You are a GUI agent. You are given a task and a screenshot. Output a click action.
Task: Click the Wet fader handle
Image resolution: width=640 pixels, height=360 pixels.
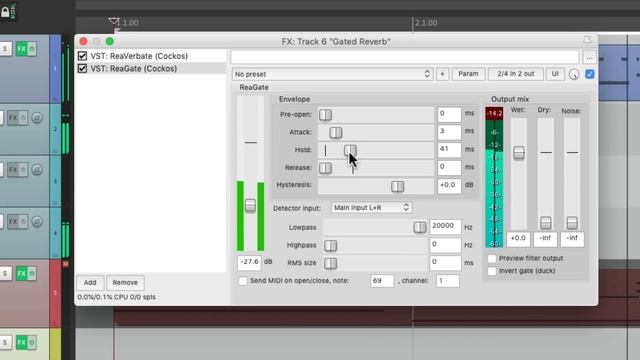(519, 153)
